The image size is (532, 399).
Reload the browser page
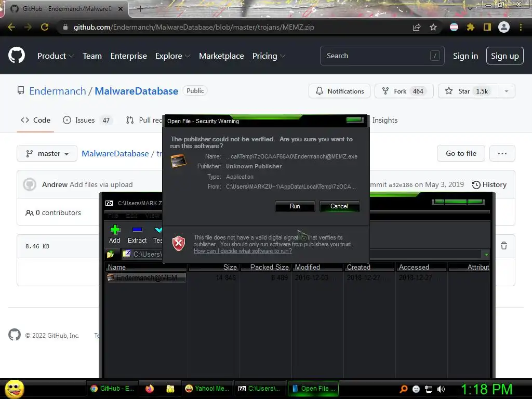[x=45, y=27]
